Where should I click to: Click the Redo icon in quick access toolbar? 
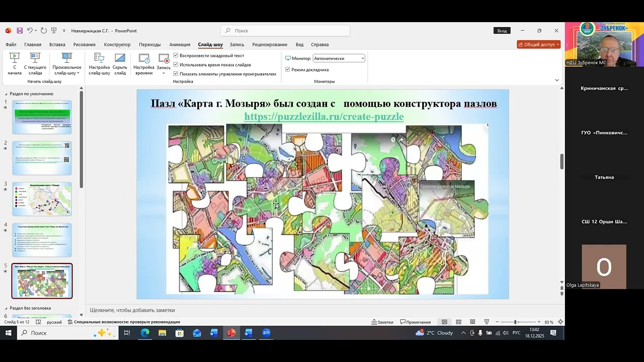coord(44,31)
